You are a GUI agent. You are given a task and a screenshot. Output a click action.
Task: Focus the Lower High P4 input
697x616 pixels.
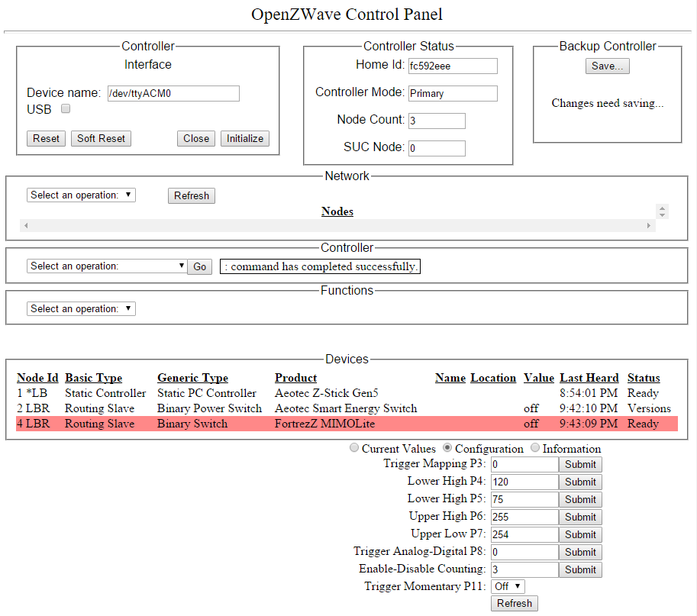(x=524, y=482)
